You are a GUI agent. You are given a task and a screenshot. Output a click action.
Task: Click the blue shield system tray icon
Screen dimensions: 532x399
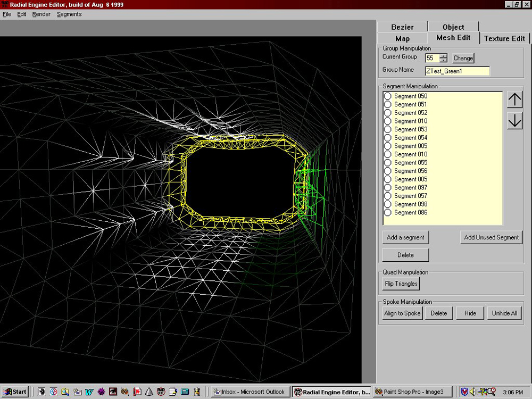click(464, 392)
